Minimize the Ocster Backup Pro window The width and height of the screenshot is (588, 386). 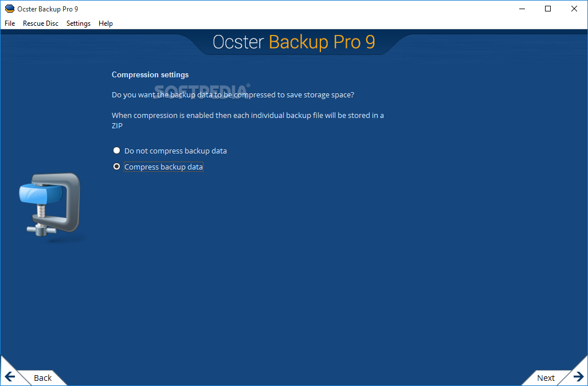pos(522,9)
